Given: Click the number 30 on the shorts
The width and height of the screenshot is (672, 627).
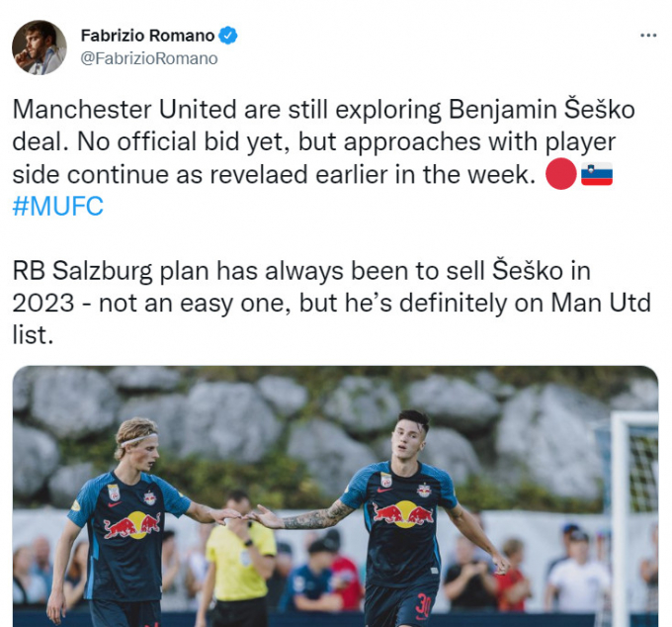Looking at the screenshot, I should point(423,606).
